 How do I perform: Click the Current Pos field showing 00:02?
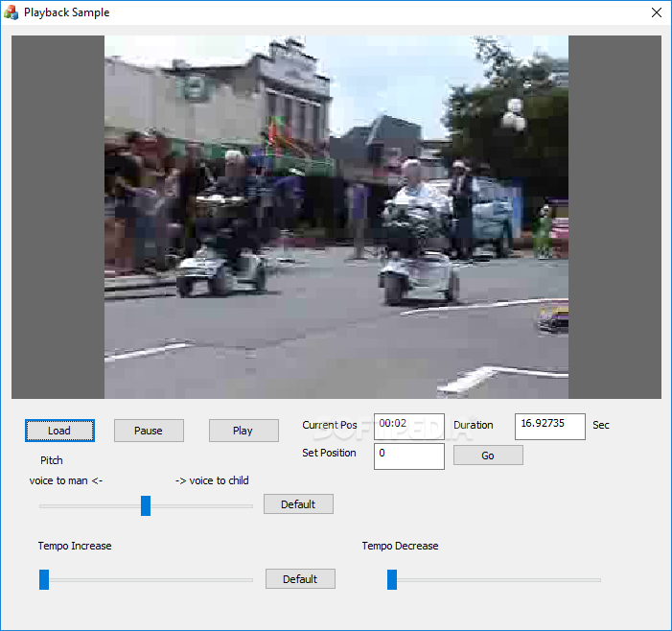(x=409, y=426)
